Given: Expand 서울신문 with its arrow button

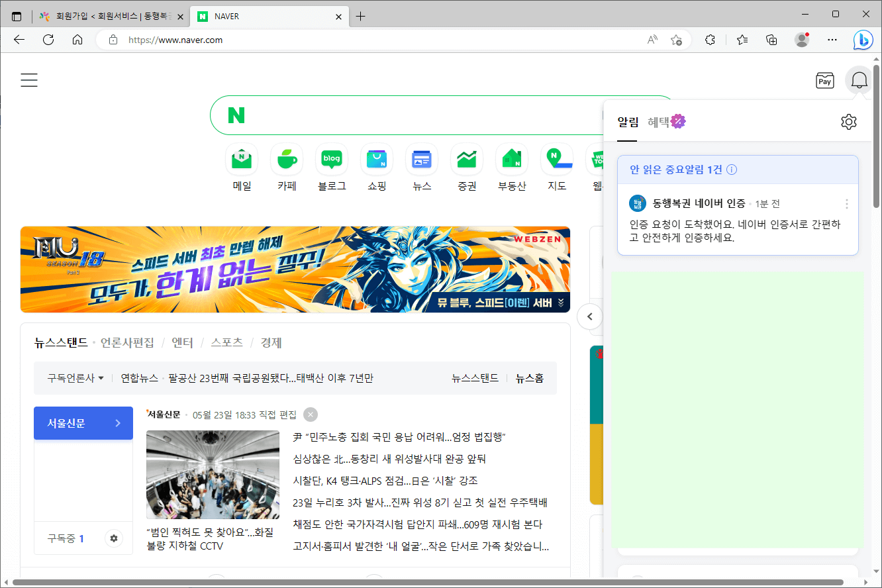Looking at the screenshot, I should [x=119, y=423].
